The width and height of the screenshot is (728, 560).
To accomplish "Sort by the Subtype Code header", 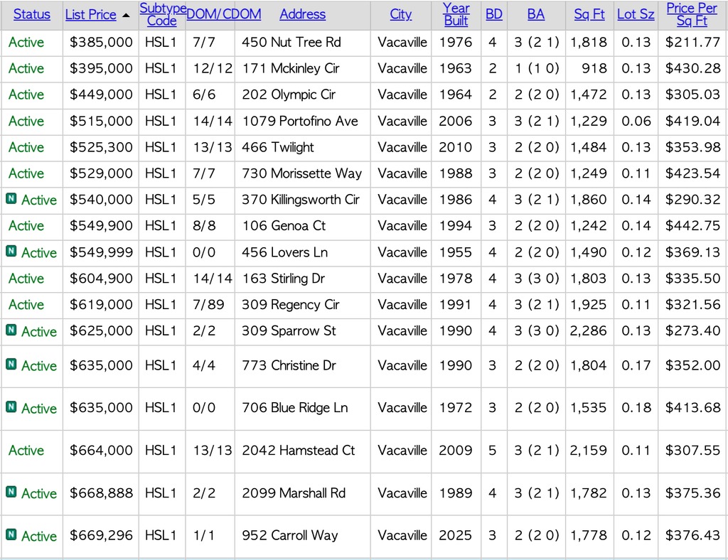I will [x=161, y=14].
